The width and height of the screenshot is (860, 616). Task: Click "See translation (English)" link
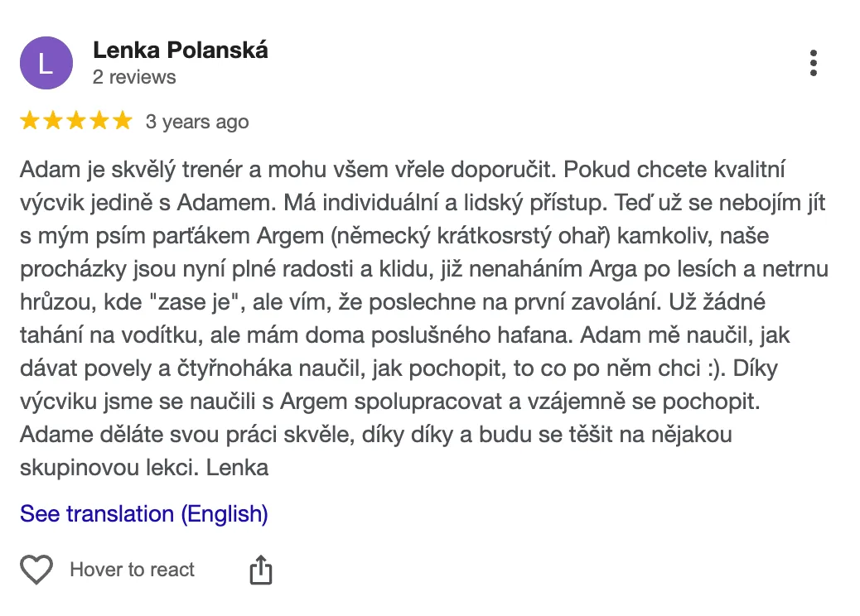coord(144,513)
